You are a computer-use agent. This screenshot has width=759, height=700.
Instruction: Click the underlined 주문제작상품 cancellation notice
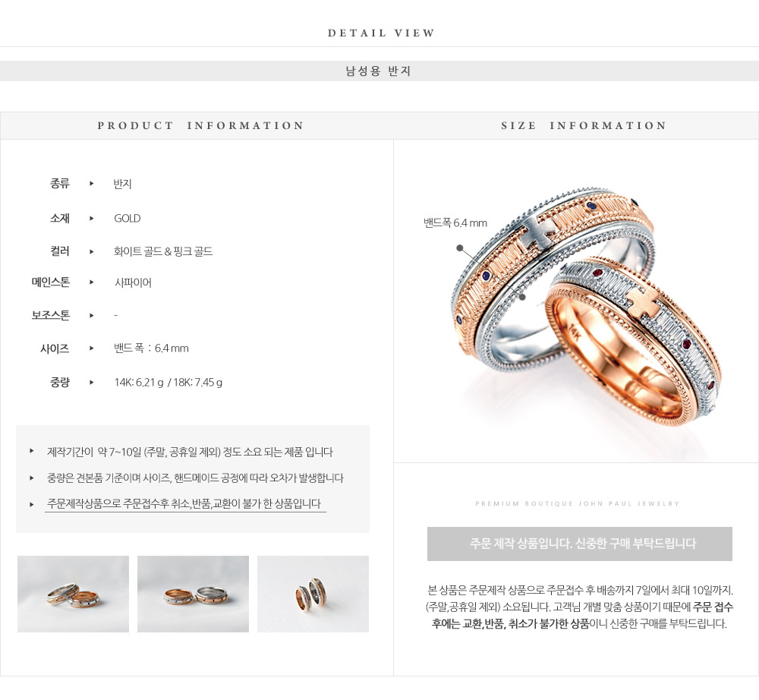(184, 504)
